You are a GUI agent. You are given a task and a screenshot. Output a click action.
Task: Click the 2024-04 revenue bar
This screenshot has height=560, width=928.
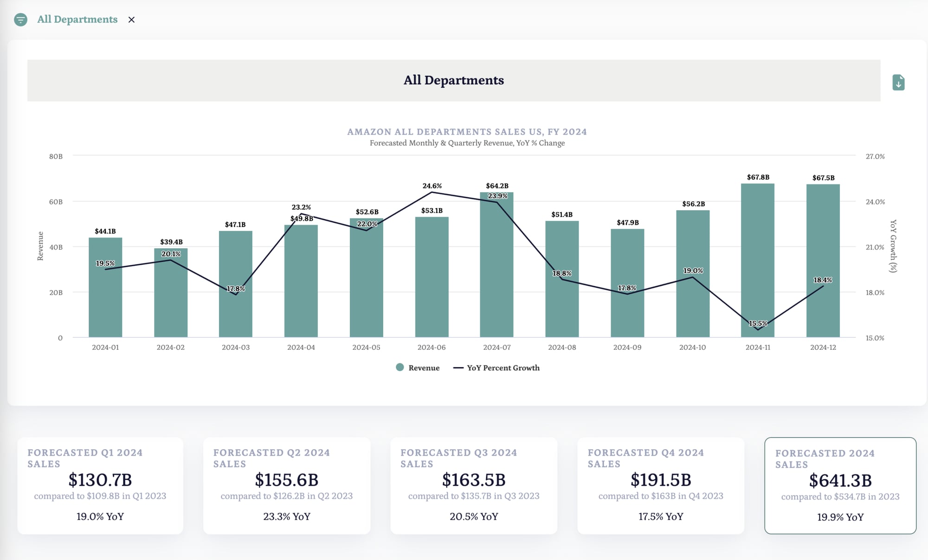[301, 281]
